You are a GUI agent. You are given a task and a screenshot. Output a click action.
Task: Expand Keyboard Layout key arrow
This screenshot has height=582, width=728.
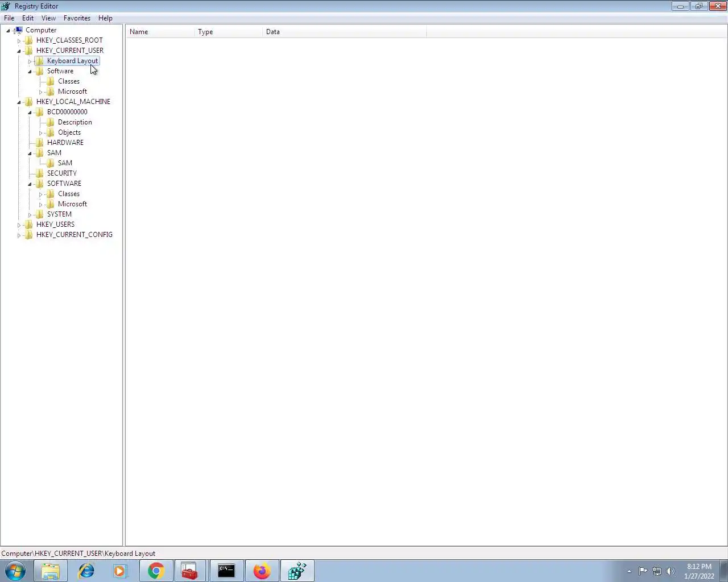coord(30,61)
